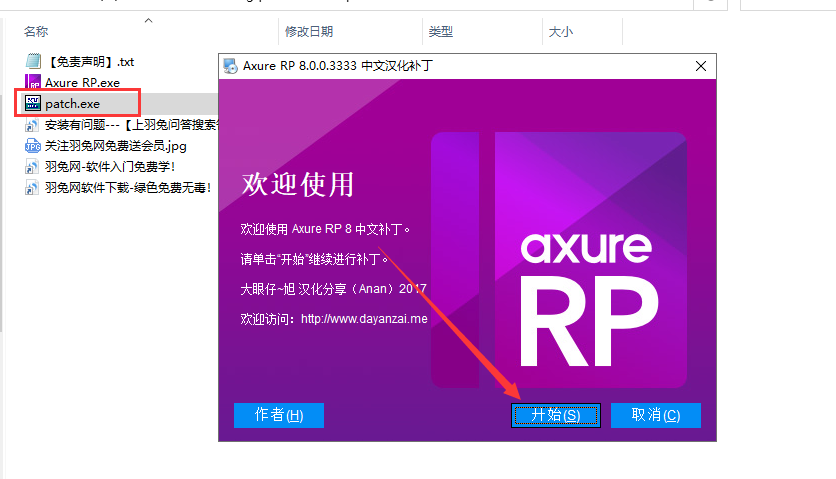Click the patcher icon in the dialog title bar
The image size is (836, 479).
[x=230, y=66]
